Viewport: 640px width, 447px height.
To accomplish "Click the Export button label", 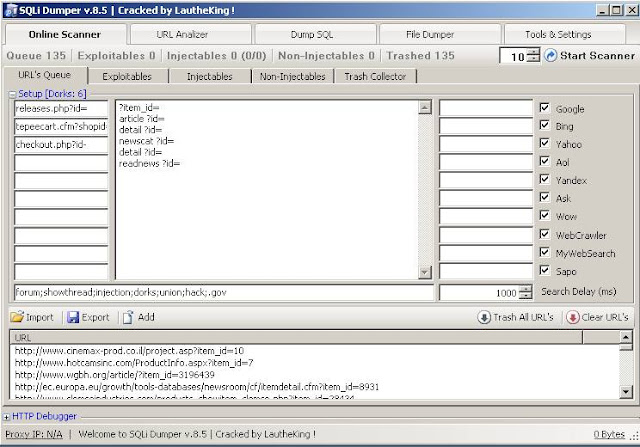I will pos(96,317).
